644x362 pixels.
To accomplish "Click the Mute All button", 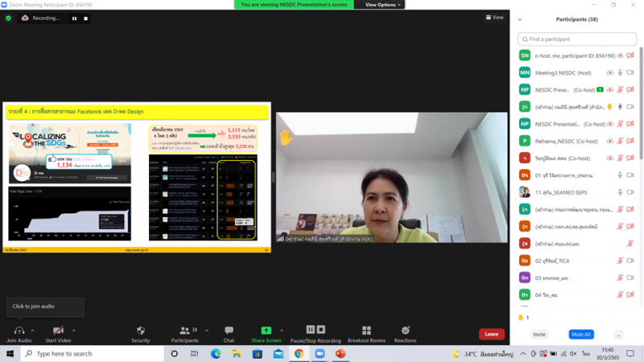I will coord(581,335).
